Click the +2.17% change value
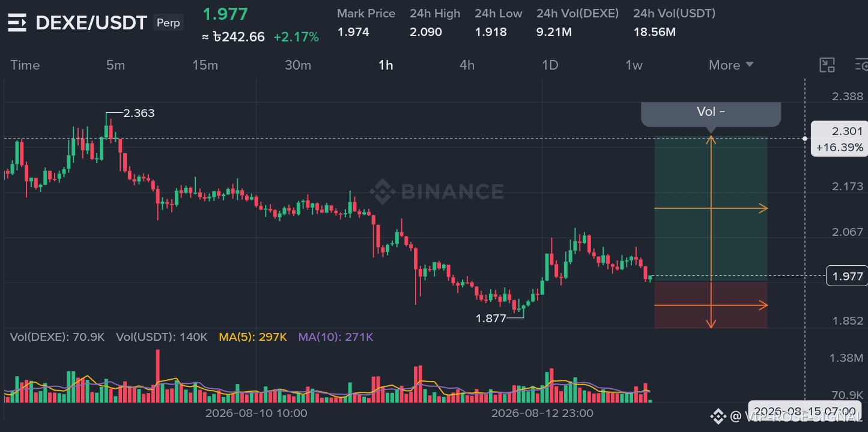Screen dimensions: 868x432 [296, 37]
